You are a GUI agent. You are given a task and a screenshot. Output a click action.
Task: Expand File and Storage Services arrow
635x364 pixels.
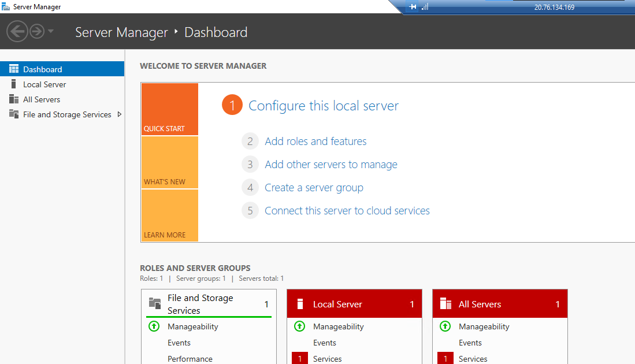tap(119, 114)
